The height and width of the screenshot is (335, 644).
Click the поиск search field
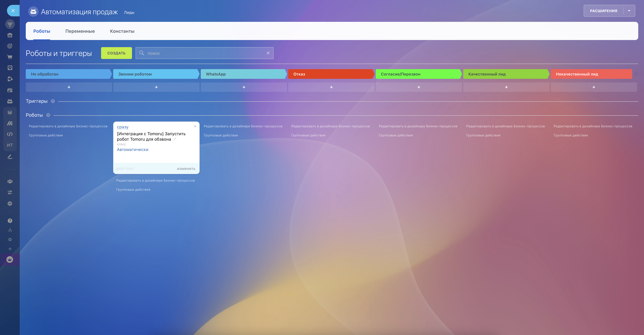[x=205, y=53]
